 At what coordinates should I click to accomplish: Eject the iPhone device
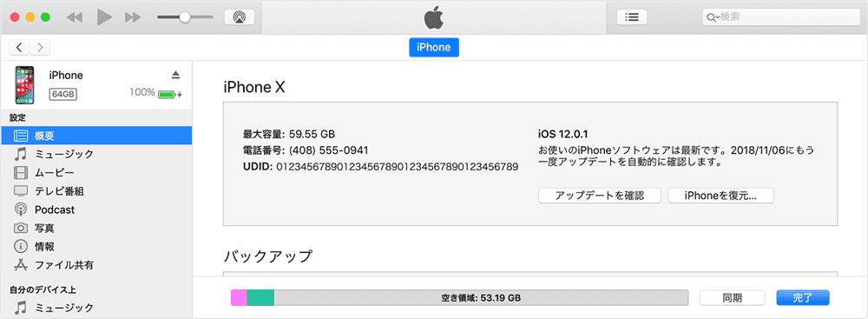coord(175,75)
